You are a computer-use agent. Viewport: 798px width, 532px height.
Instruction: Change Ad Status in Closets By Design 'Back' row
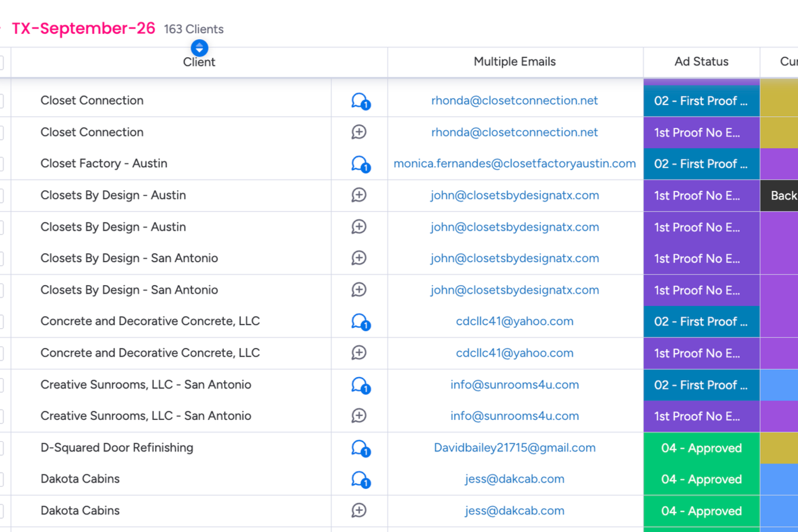(x=701, y=195)
